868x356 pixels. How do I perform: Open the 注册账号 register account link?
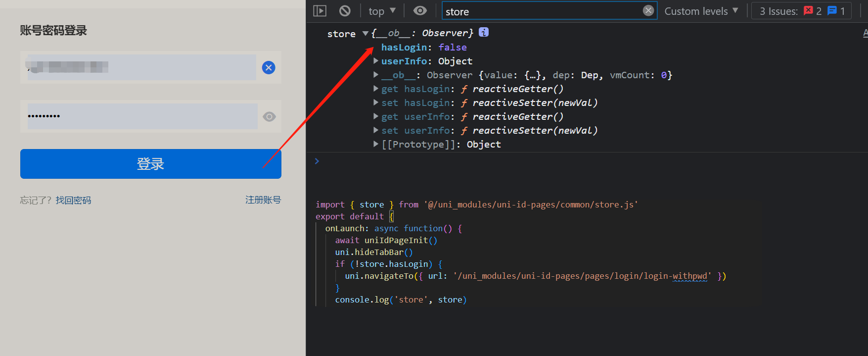click(263, 200)
